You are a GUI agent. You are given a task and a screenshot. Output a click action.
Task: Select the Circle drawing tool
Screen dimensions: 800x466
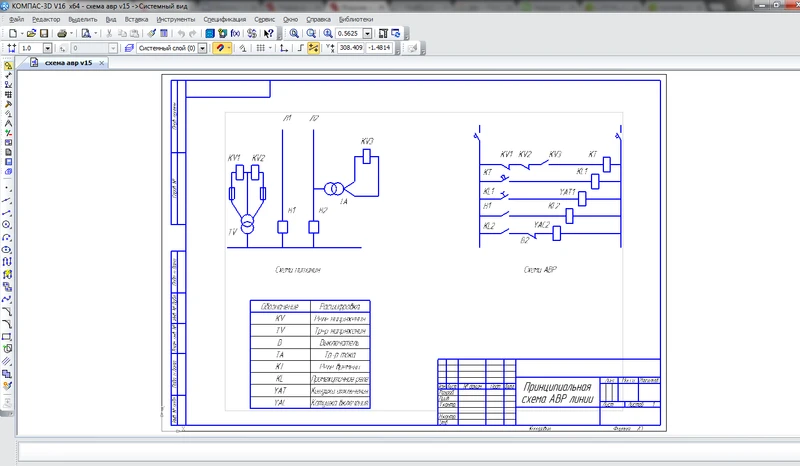[x=7, y=224]
